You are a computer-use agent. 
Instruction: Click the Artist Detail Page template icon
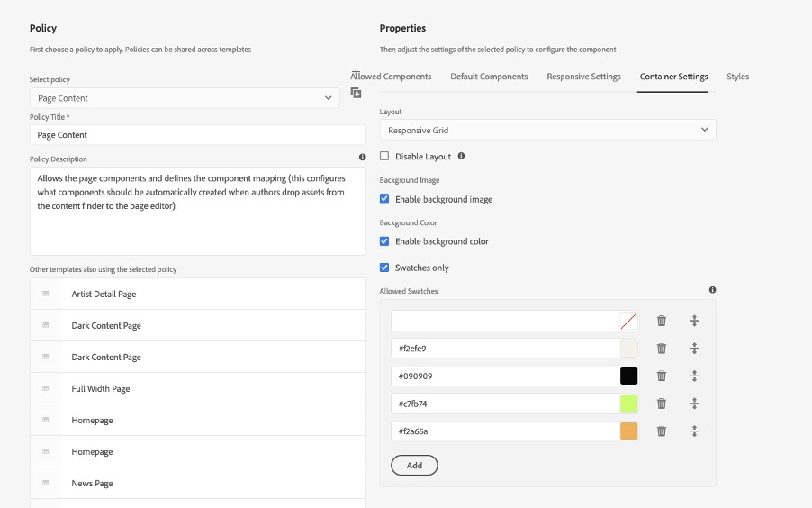[46, 294]
